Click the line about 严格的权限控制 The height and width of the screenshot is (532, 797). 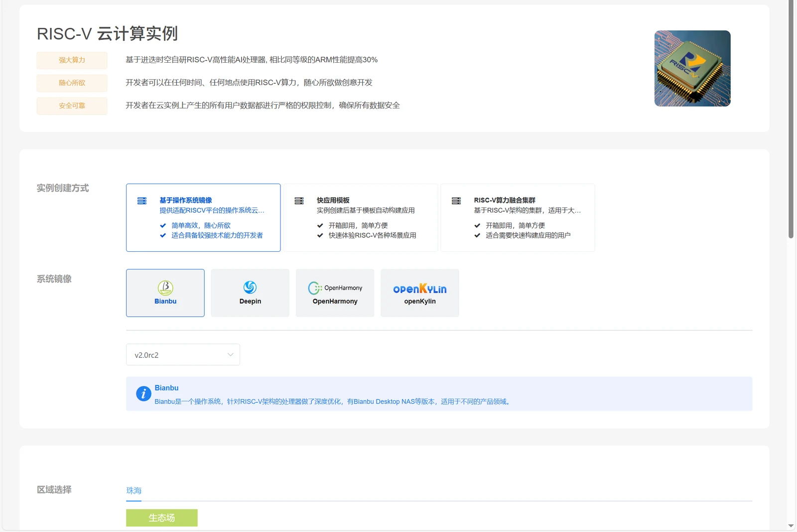point(263,106)
